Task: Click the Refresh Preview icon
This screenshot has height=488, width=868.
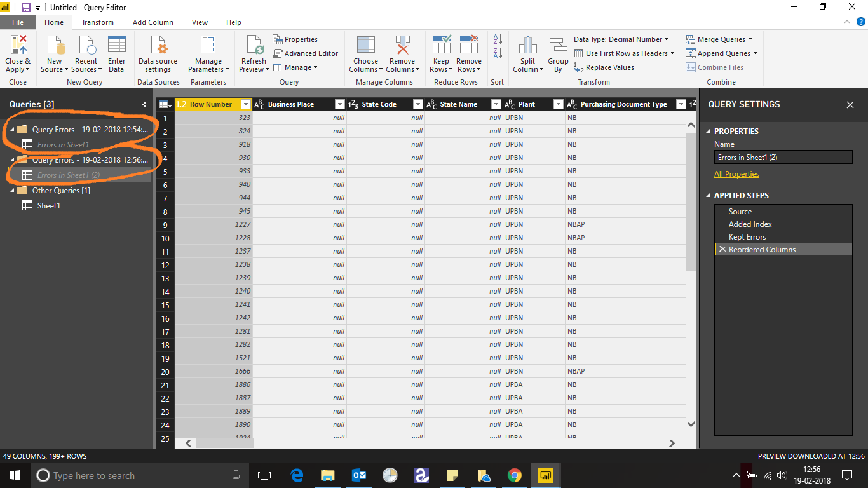Action: pos(254,46)
